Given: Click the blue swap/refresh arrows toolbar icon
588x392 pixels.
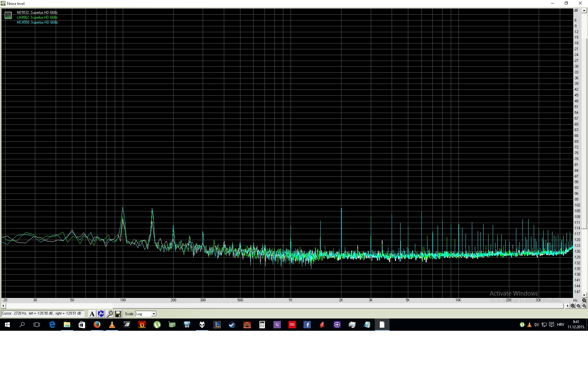Looking at the screenshot, I should [101, 314].
